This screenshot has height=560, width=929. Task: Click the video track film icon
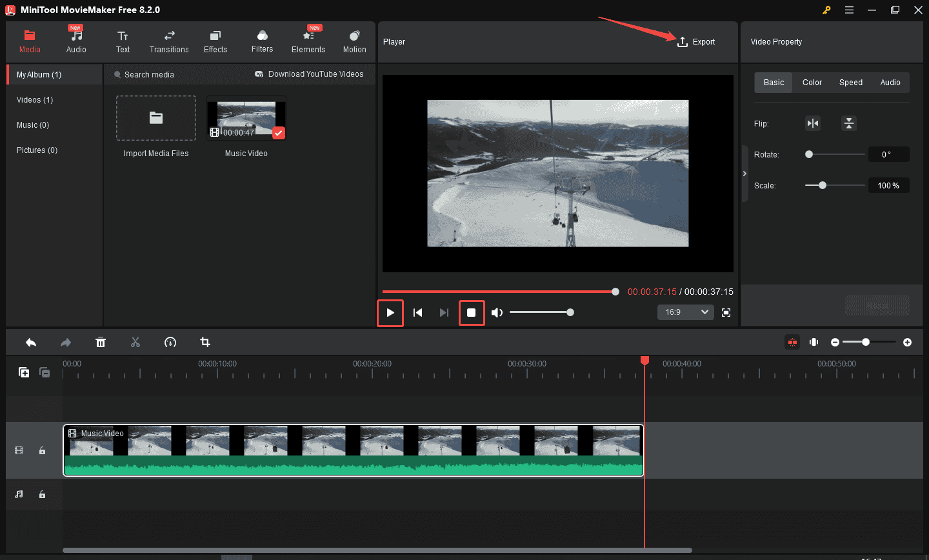(x=19, y=450)
